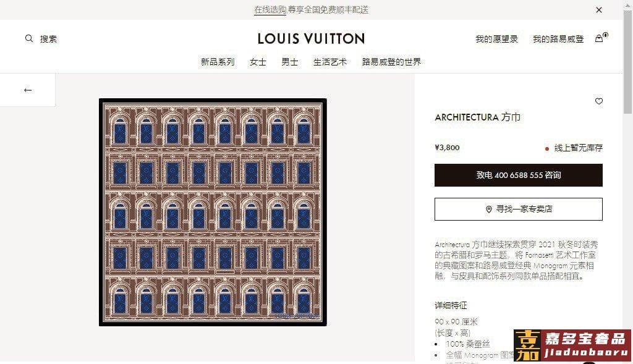
Task: Open the 女士 menu
Action: pyautogui.click(x=258, y=62)
